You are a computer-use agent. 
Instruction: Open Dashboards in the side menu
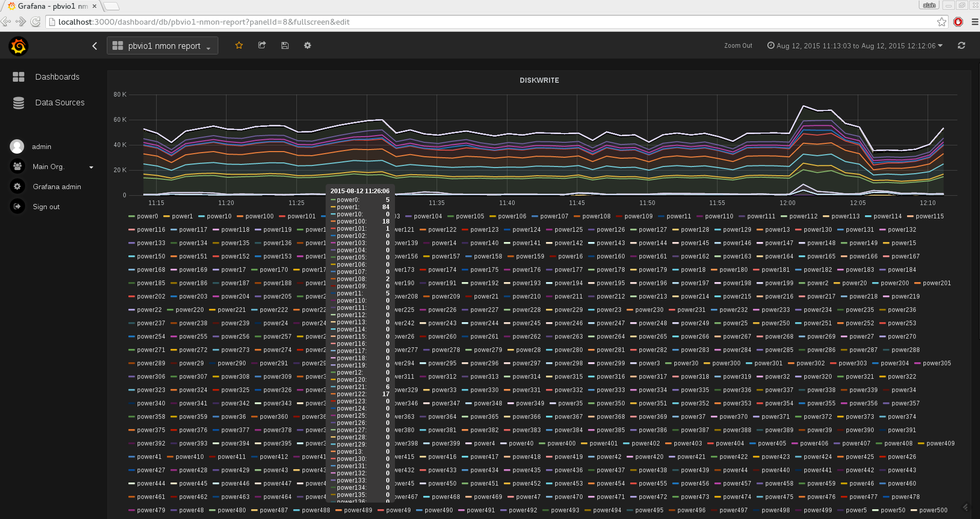click(57, 77)
